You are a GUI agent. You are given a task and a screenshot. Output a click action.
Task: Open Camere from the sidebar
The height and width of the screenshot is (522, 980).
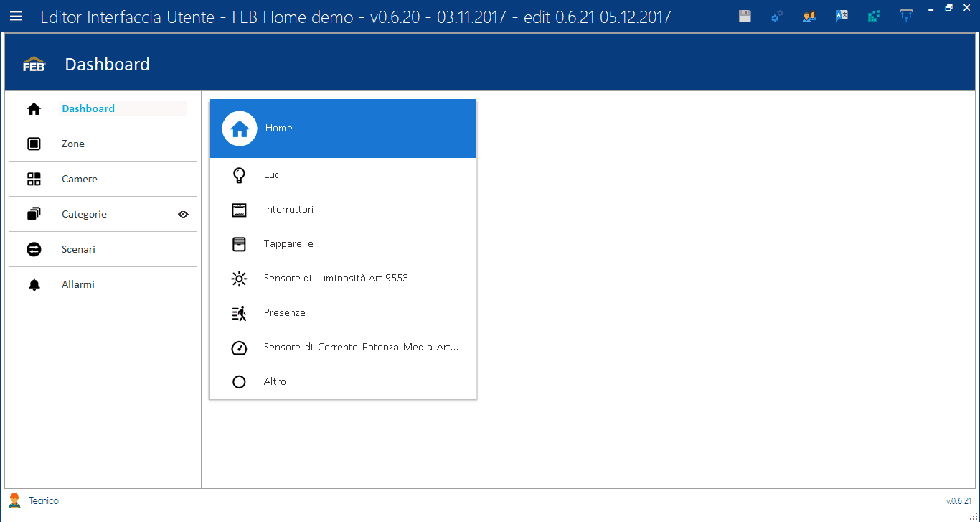click(x=103, y=180)
